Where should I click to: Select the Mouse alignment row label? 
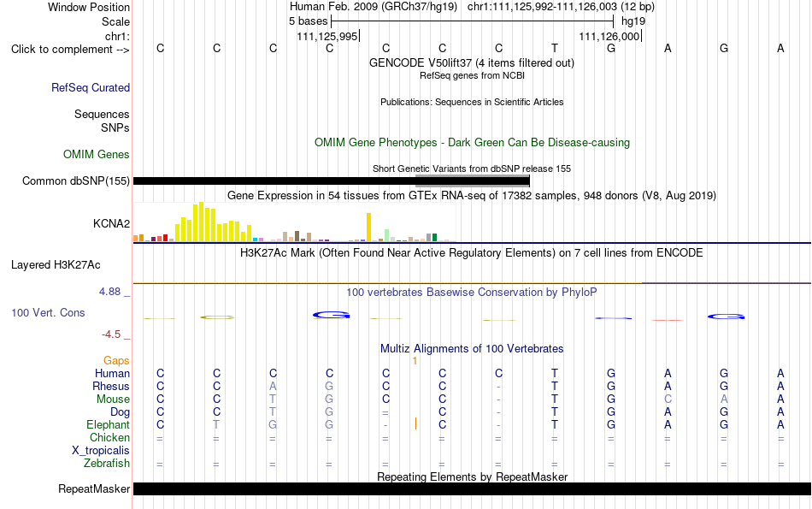(113, 400)
